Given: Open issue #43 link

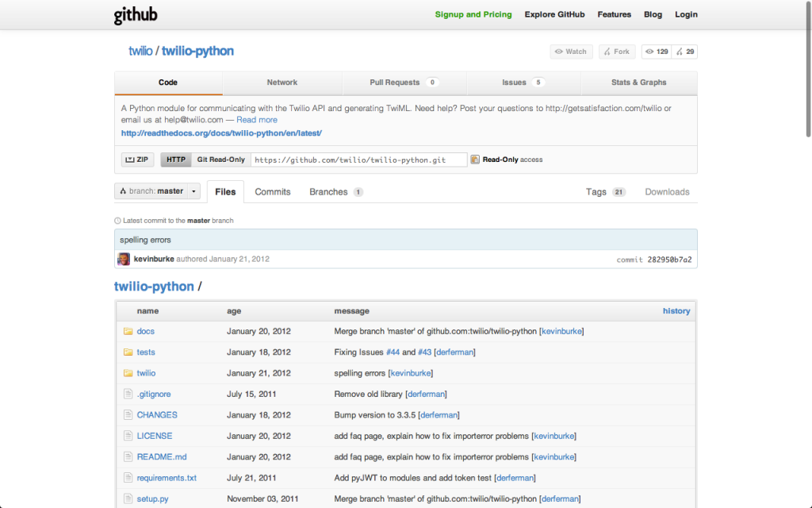Looking at the screenshot, I should [x=425, y=352].
